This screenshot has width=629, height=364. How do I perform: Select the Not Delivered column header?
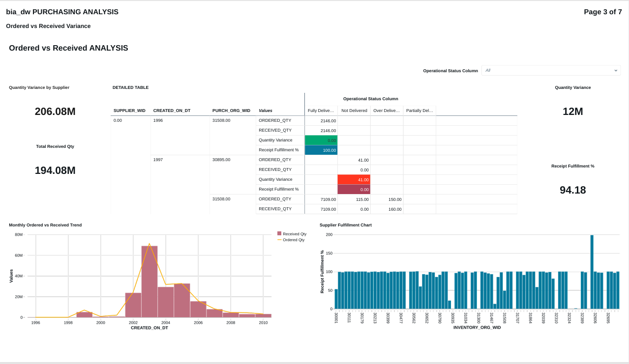[x=354, y=111]
